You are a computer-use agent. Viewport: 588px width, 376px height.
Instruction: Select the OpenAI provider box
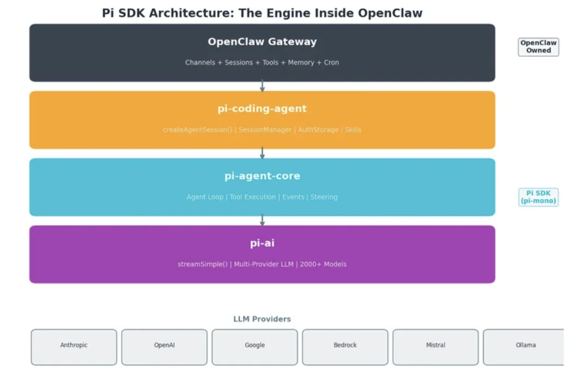coord(164,346)
